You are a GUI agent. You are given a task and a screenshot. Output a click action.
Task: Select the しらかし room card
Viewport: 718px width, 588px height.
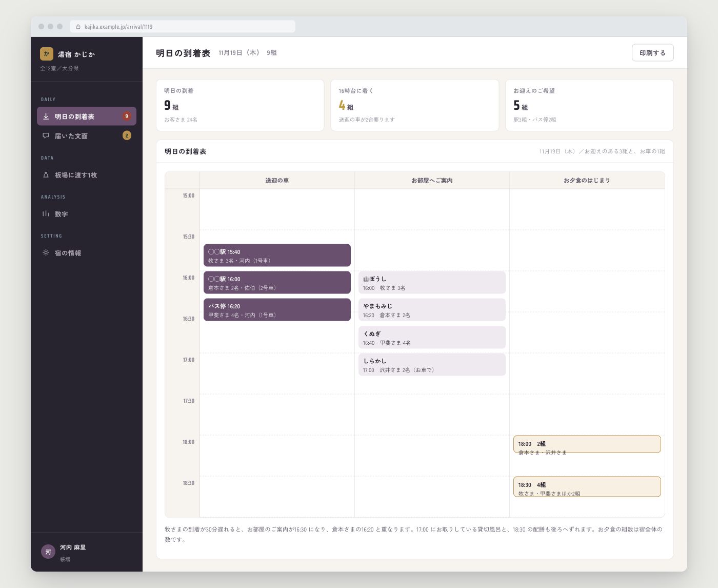[x=432, y=365]
